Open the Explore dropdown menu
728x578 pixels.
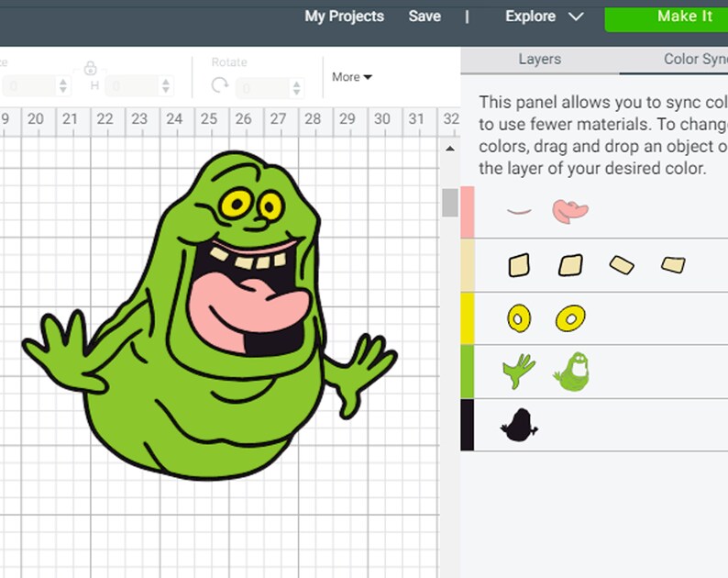coord(544,17)
